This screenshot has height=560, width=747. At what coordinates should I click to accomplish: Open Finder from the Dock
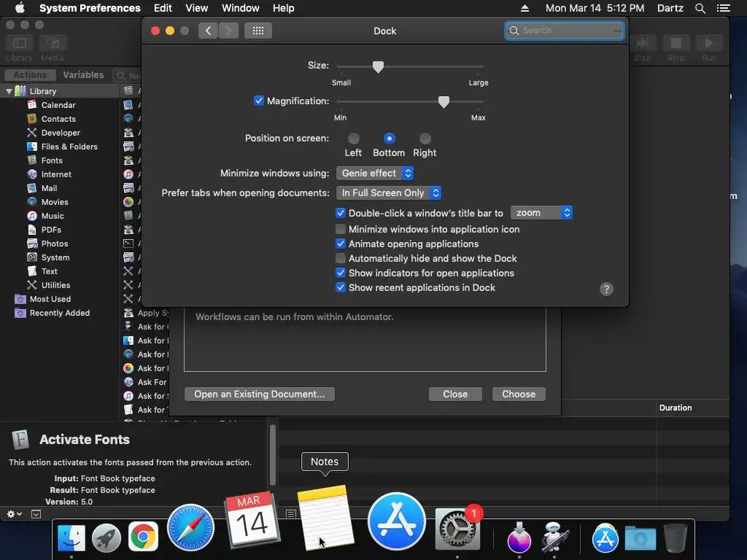71,537
